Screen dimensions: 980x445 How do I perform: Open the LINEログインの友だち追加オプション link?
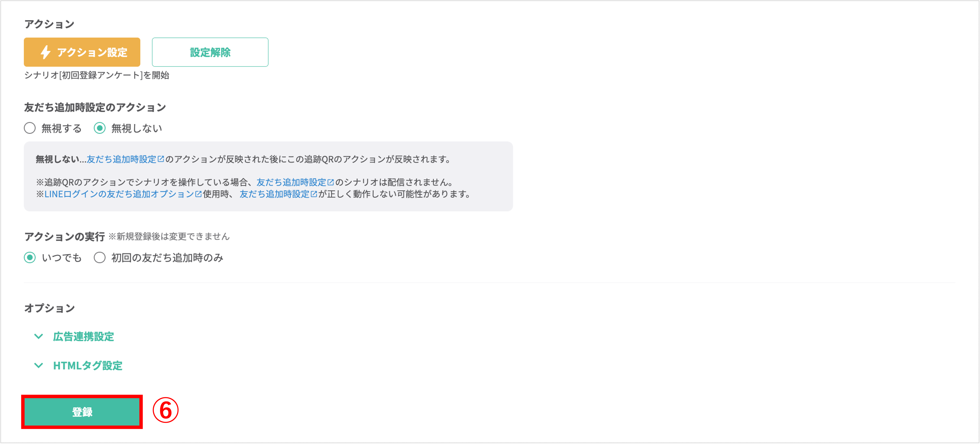click(119, 194)
